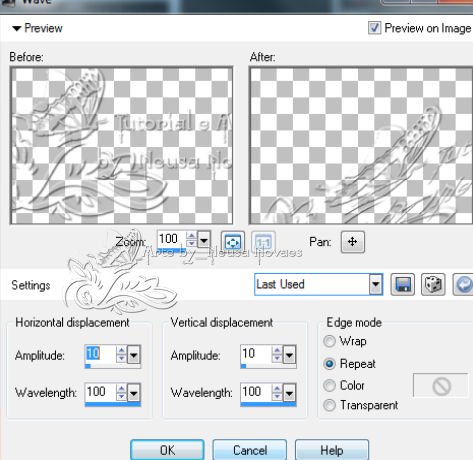Select the Transparent edge mode
The image size is (473, 460).
click(329, 405)
